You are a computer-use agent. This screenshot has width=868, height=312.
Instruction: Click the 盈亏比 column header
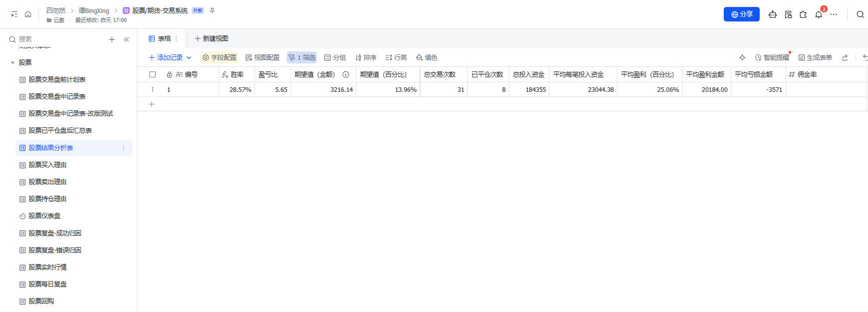point(273,74)
